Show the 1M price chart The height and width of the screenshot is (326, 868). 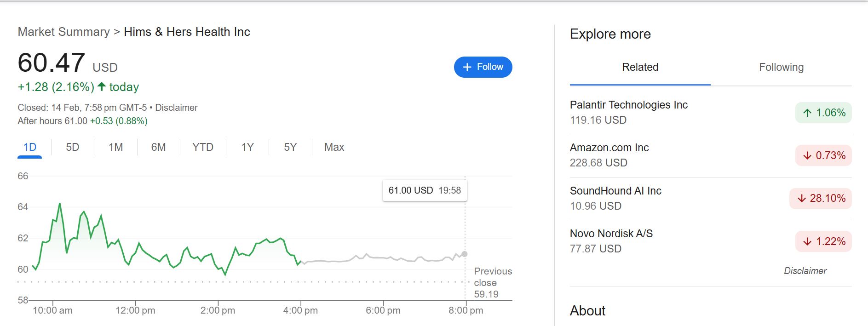click(x=115, y=147)
